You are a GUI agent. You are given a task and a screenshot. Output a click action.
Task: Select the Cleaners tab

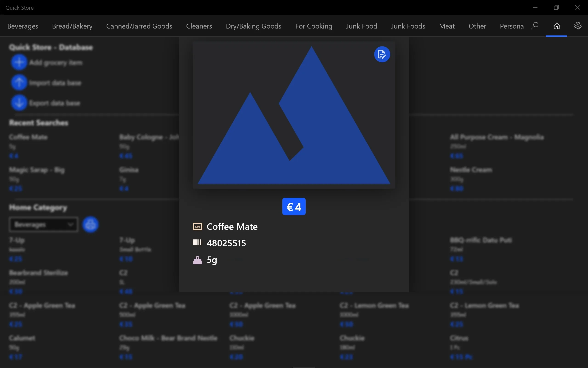click(199, 26)
